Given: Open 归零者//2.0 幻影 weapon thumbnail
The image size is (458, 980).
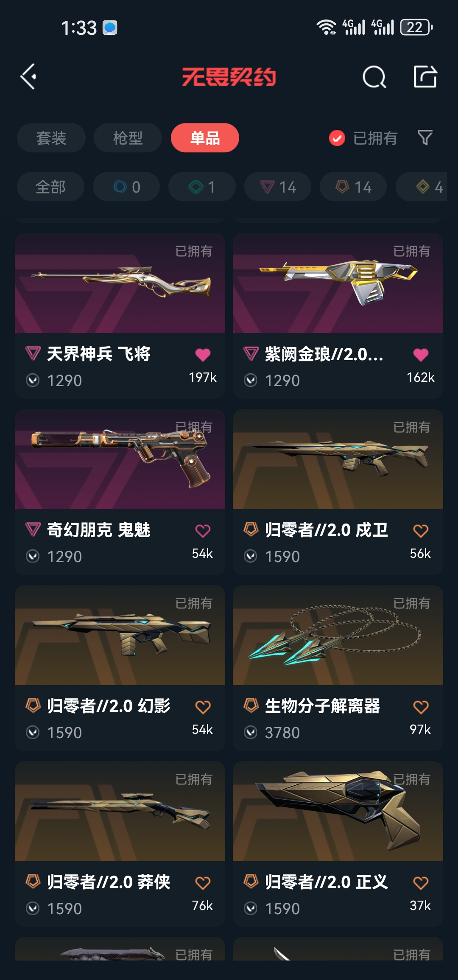Looking at the screenshot, I should [x=120, y=635].
